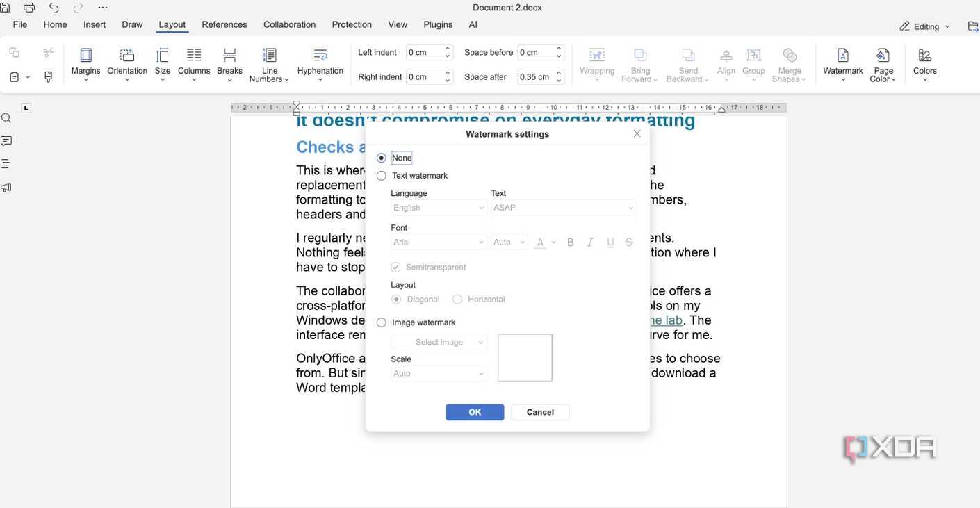980x508 pixels.
Task: Open the watermark font color picker
Action: coord(546,243)
